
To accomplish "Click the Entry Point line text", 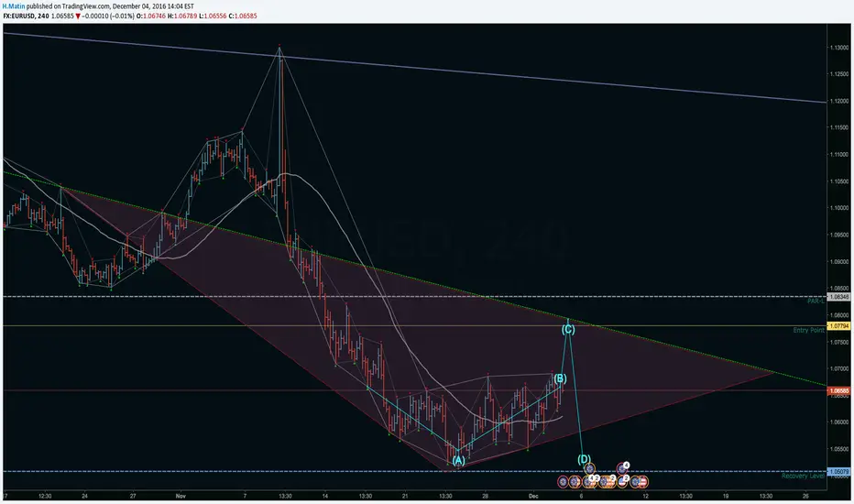I will [x=808, y=330].
